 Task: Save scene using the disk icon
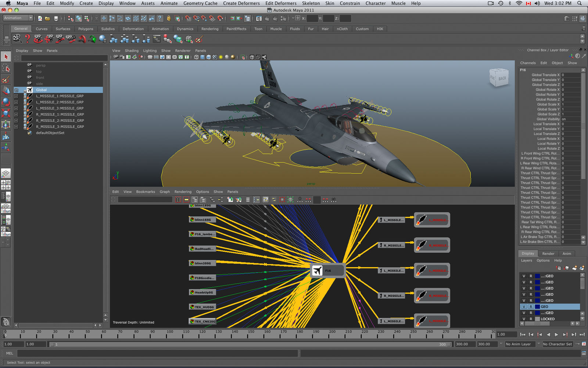point(56,18)
